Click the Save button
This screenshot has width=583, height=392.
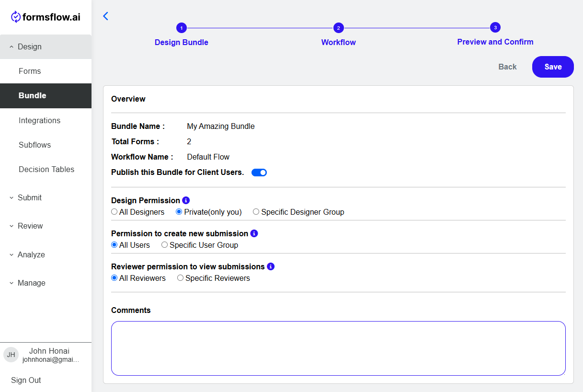[x=553, y=67]
